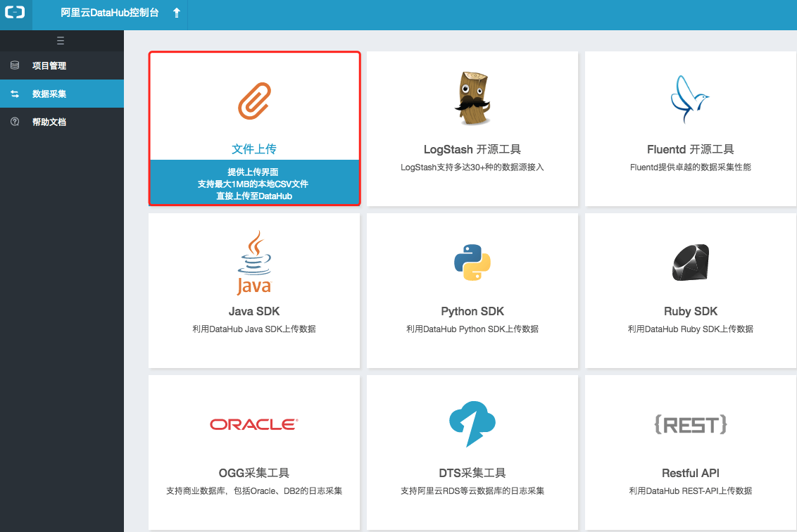Viewport: 797px width, 532px height.
Task: Open the Java SDK title
Action: click(x=254, y=311)
